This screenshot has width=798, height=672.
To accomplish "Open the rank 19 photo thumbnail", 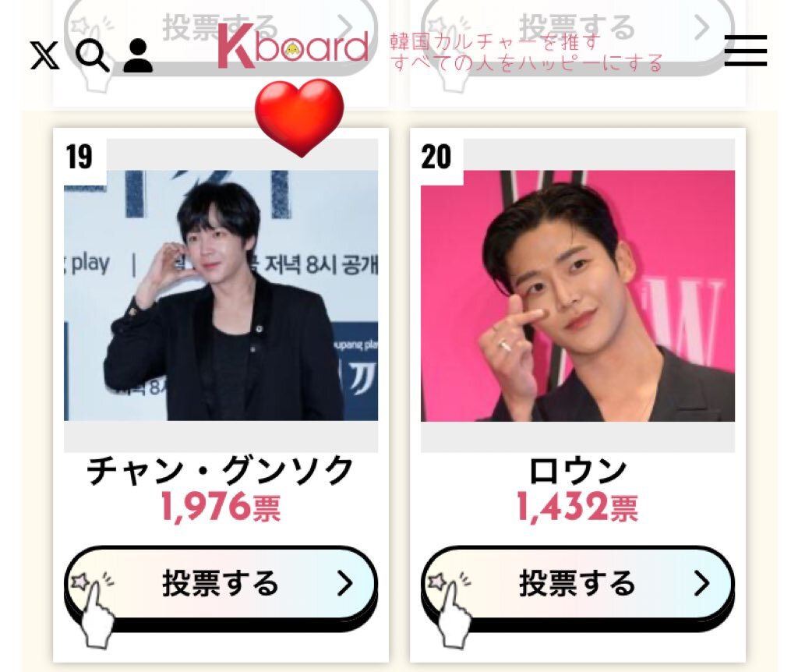I will tap(221, 295).
